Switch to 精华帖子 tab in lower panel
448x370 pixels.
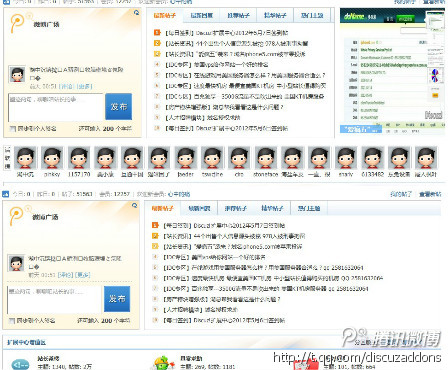[x=272, y=208]
